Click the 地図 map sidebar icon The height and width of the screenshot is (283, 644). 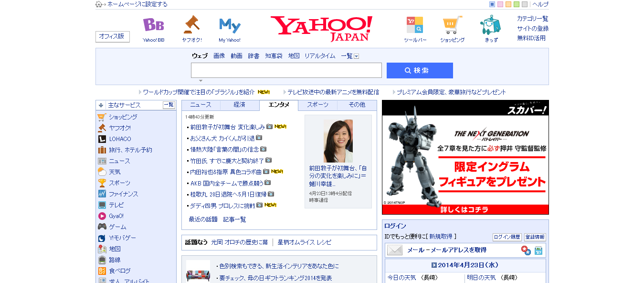point(102,249)
